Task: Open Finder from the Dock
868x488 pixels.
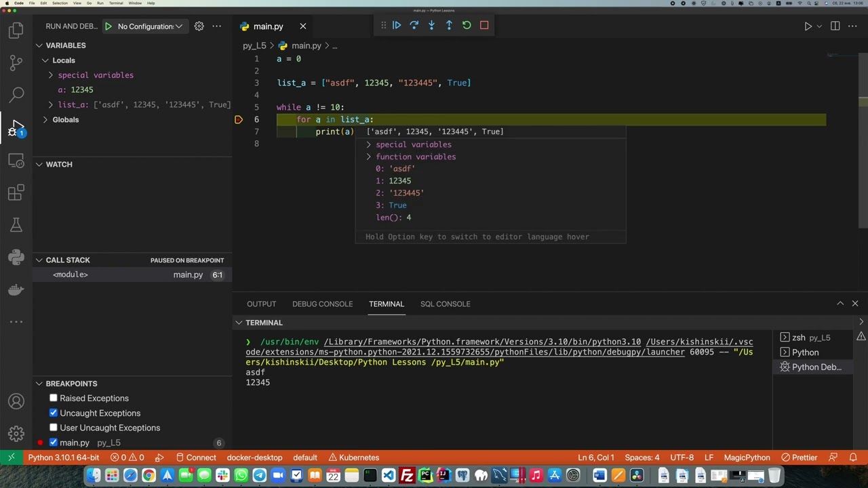Action: [94, 476]
